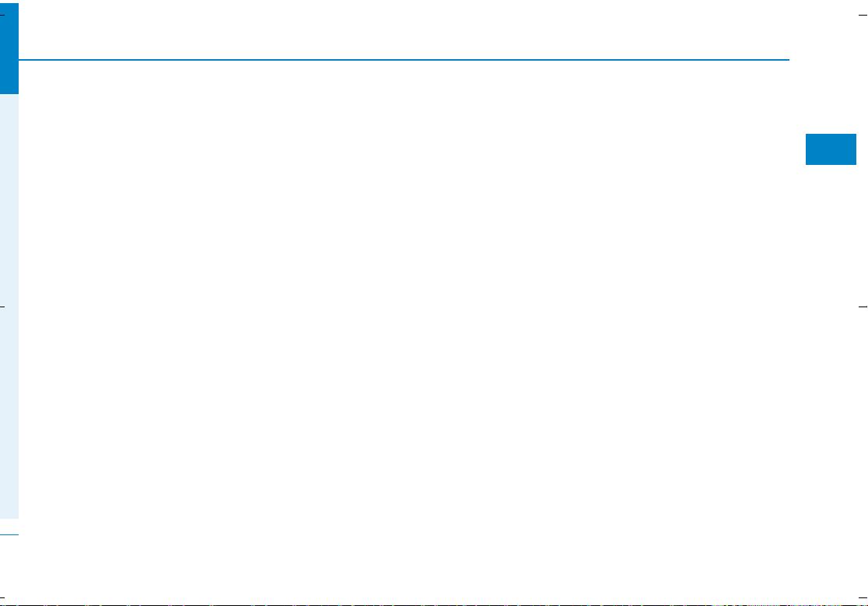
Task: Click the white margin beneath the blue rectangle tab
Action: [831, 233]
